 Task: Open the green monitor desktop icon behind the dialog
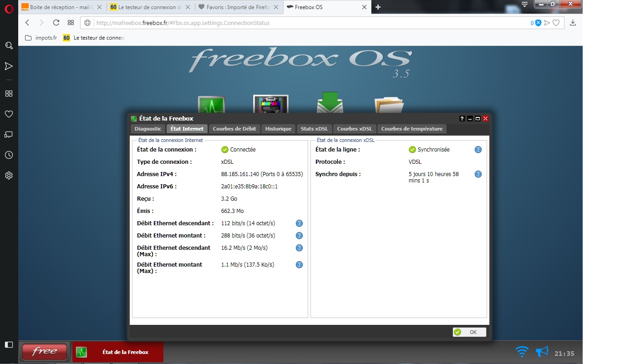coord(211,105)
